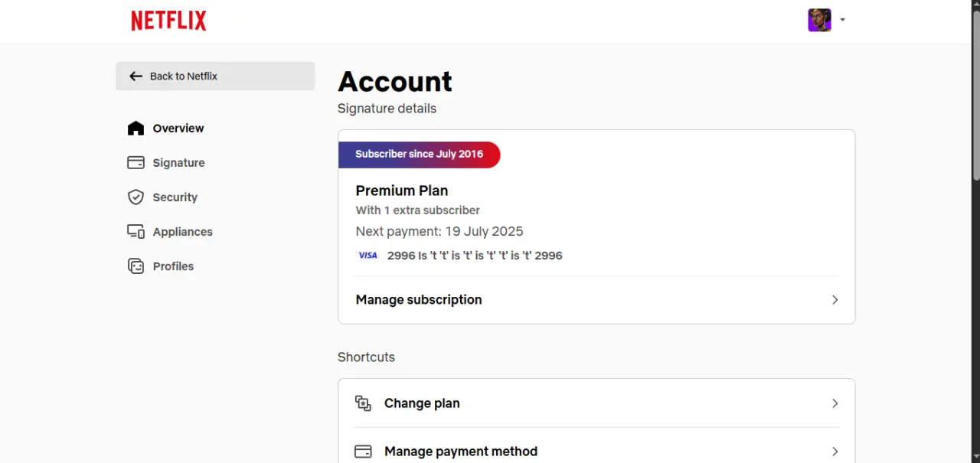
Task: Click the Signature card icon in sidebar
Action: pos(136,162)
